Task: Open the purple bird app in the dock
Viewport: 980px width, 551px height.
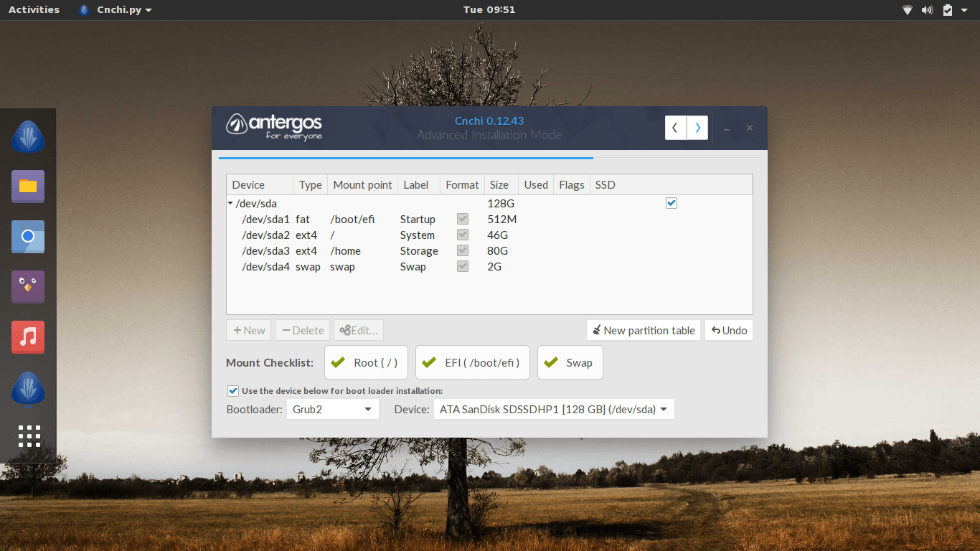Action: pos(28,287)
